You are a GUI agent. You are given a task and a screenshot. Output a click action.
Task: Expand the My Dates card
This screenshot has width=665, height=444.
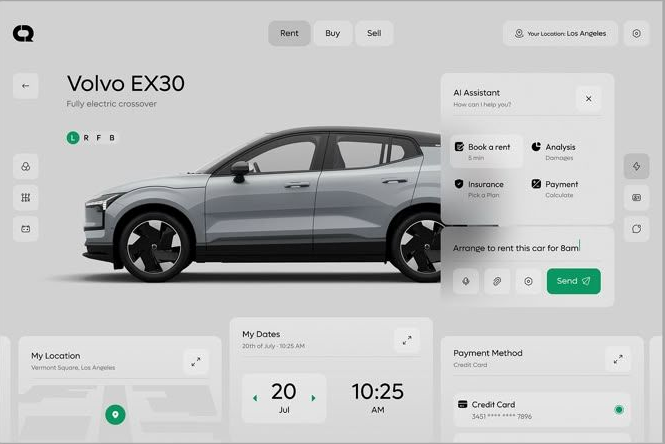[406, 340]
